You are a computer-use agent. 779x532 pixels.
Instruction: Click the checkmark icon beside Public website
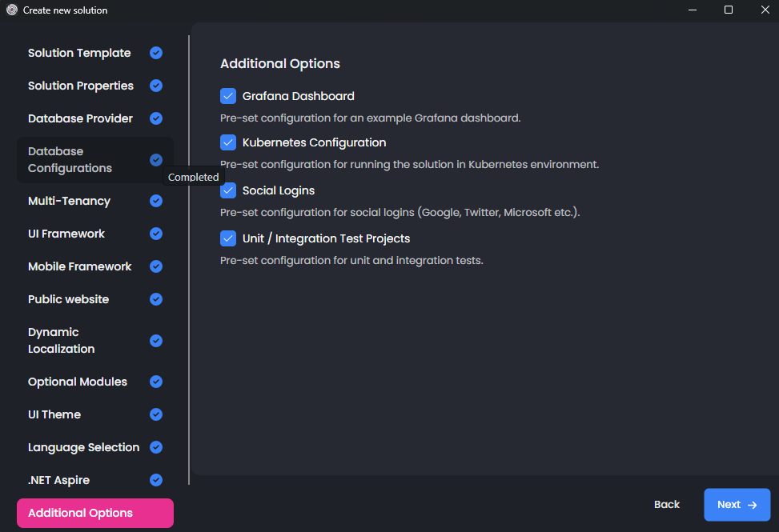click(x=156, y=299)
